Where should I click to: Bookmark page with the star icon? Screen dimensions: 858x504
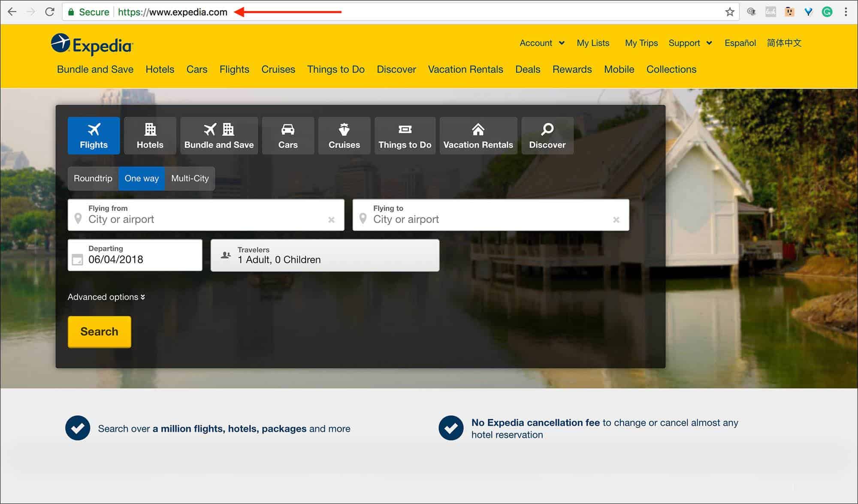(730, 12)
